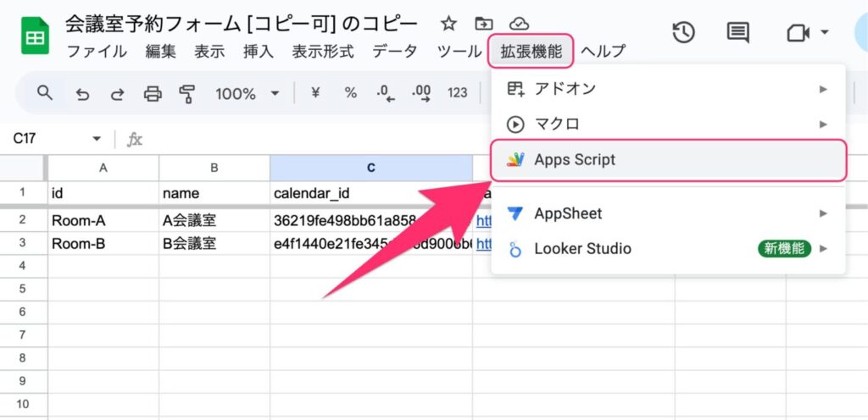Select column A header
The height and width of the screenshot is (420, 868).
103,168
